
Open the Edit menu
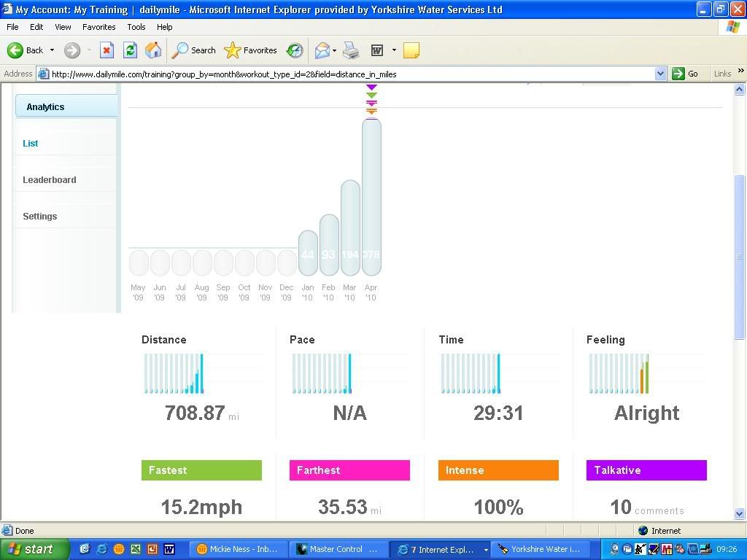click(36, 27)
